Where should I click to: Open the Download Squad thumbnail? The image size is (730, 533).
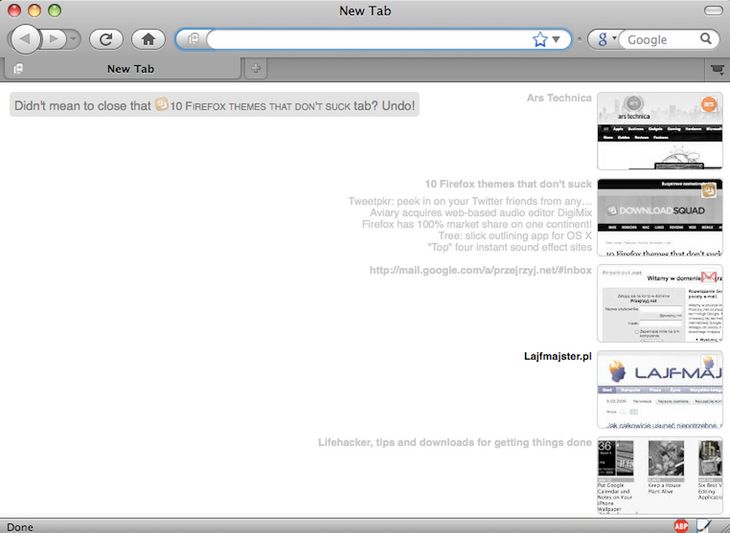[x=660, y=217]
